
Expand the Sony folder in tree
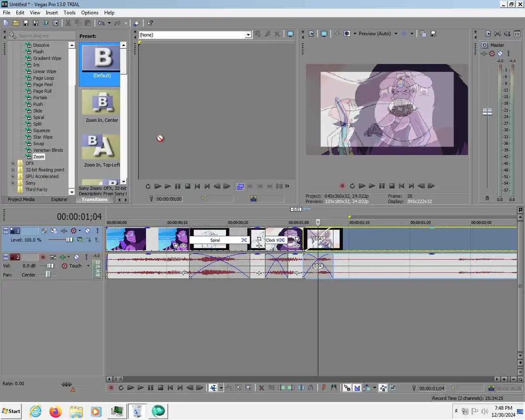point(13,183)
